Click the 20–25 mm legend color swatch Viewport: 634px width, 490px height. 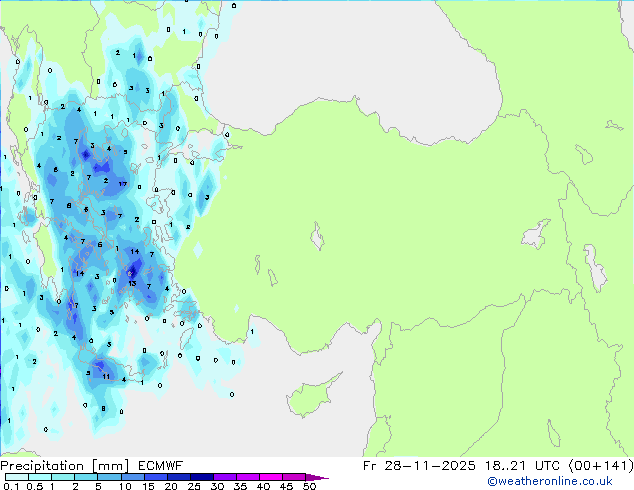point(178,477)
